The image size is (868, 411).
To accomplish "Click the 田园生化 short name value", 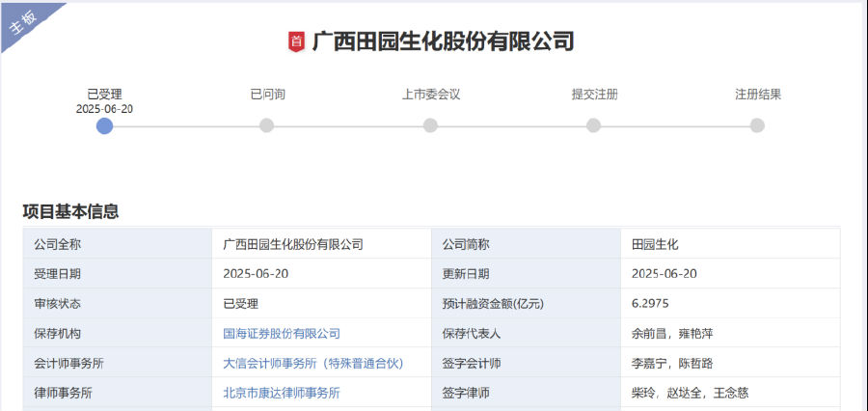I will point(655,244).
